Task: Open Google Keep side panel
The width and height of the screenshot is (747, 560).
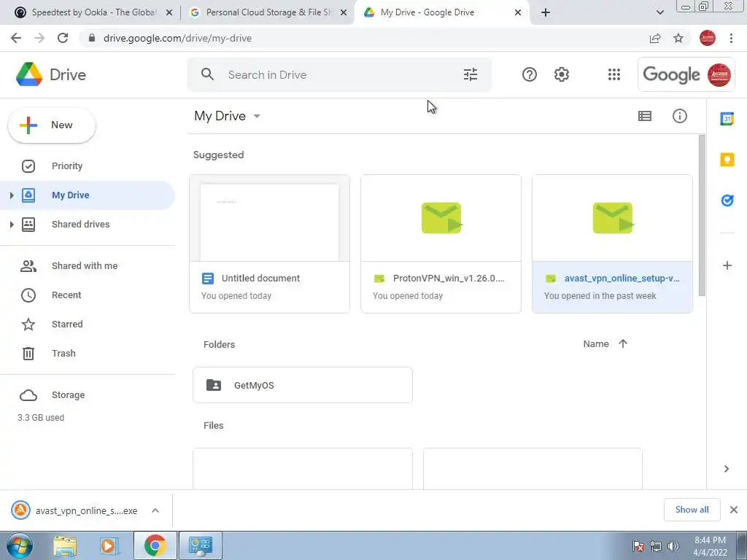Action: point(727,160)
